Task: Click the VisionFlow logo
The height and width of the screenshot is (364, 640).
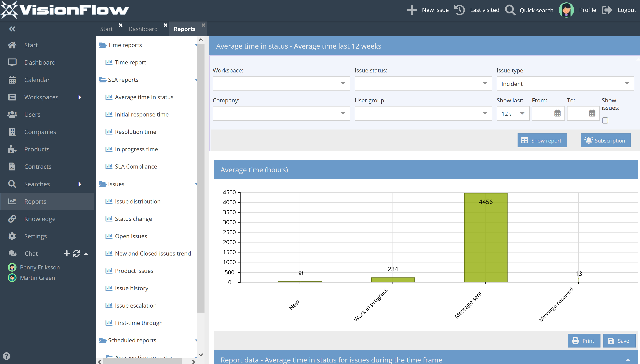Action: coord(64,10)
